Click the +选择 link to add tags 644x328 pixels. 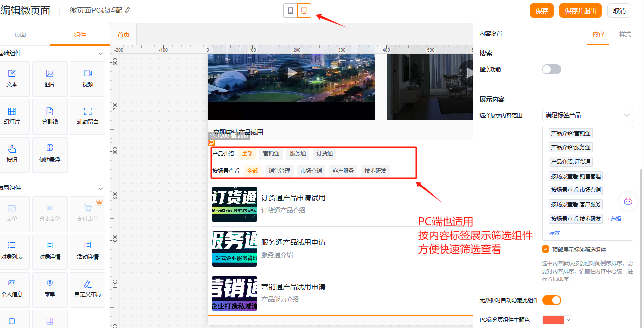(x=614, y=219)
